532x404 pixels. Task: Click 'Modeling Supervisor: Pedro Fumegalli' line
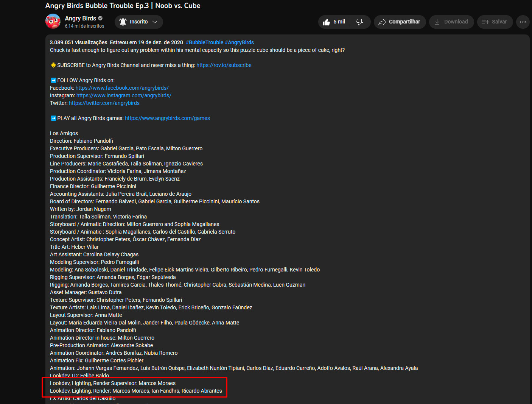point(95,262)
